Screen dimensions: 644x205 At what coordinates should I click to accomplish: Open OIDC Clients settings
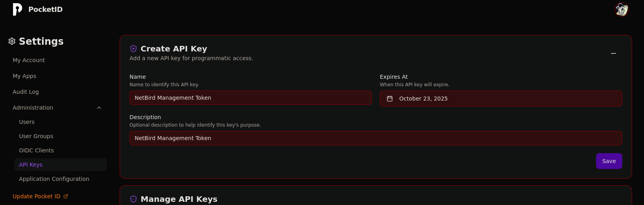(36, 150)
